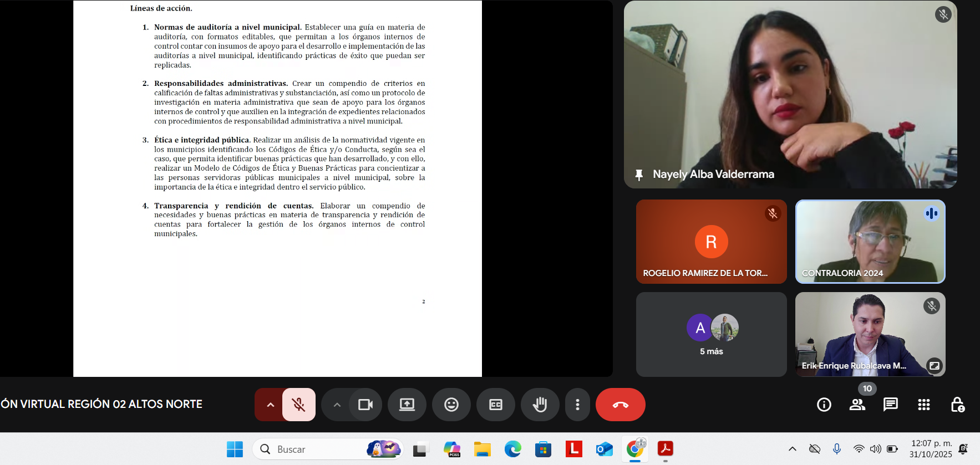Start sharing your screen
The width and height of the screenshot is (980, 465).
407,405
